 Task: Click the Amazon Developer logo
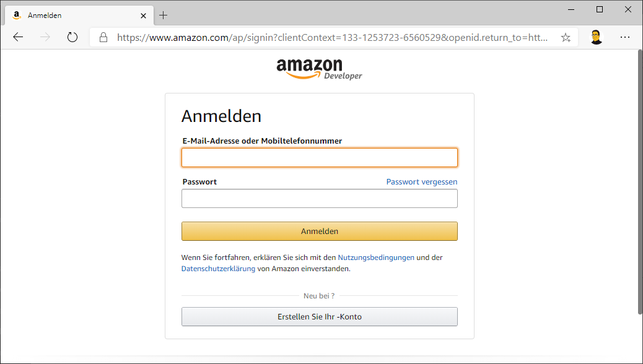pyautogui.click(x=319, y=69)
